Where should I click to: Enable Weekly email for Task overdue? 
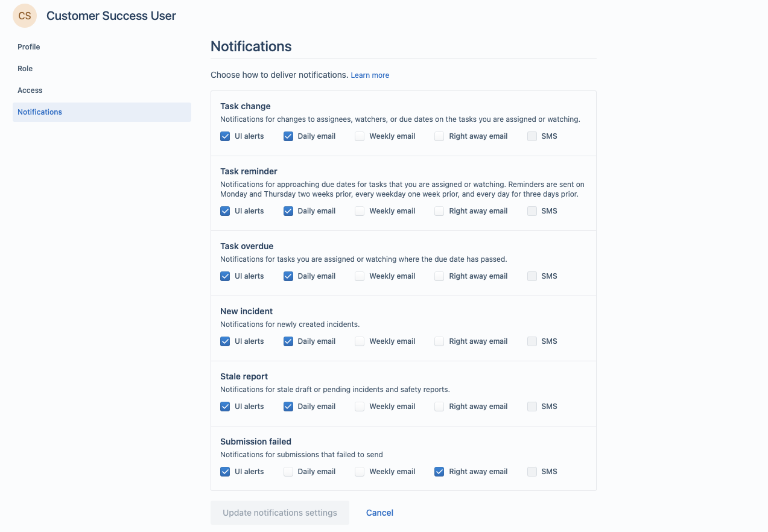tap(360, 276)
